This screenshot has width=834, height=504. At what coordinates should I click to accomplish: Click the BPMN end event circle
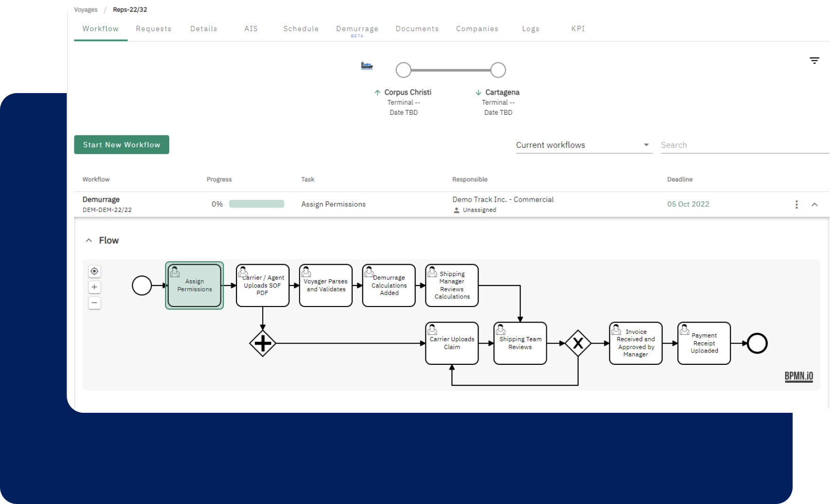(x=757, y=343)
